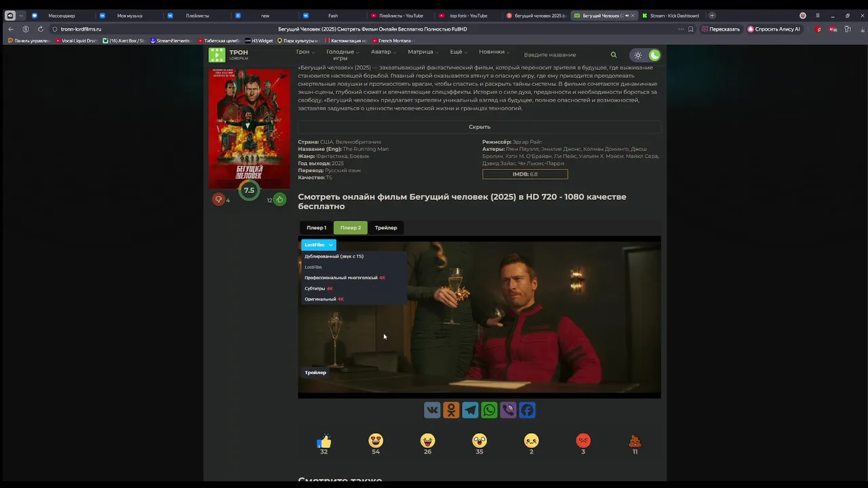Expand the Трон menu dropdown
This screenshot has width=868, height=488.
(x=304, y=52)
